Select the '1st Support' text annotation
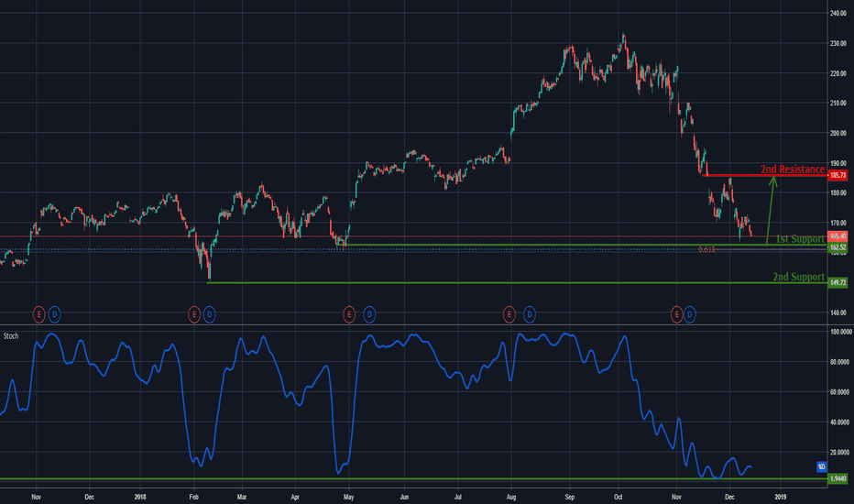The width and height of the screenshot is (854, 504). (x=800, y=238)
